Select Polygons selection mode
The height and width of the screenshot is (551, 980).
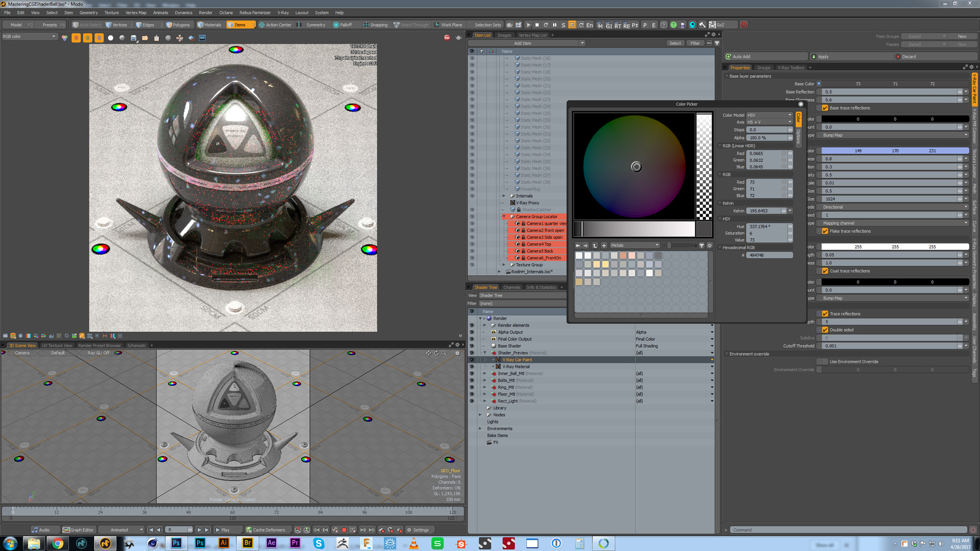[179, 25]
